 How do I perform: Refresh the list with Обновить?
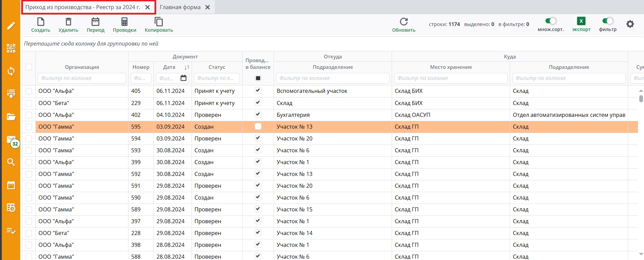pos(403,22)
